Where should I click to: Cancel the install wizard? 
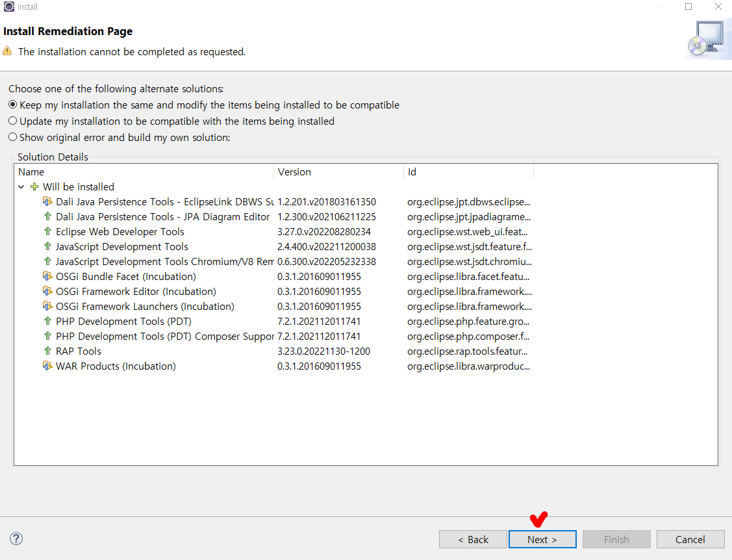pos(690,539)
